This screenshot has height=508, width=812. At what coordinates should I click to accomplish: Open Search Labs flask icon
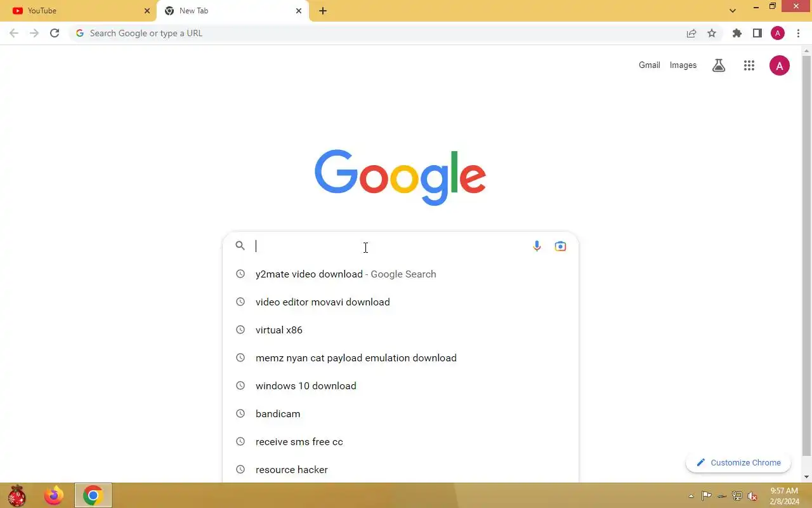(x=719, y=65)
